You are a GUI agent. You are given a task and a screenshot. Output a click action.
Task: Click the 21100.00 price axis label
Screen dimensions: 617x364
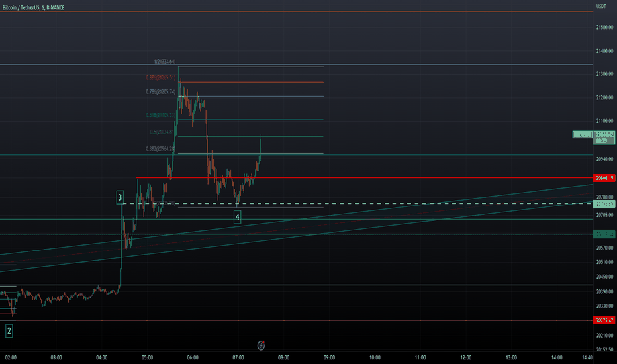coord(605,121)
